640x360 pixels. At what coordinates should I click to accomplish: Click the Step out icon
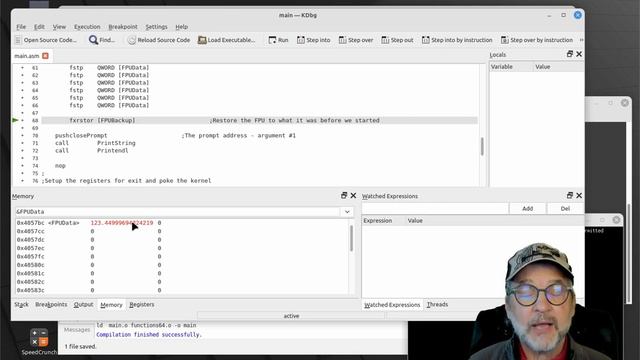pos(385,40)
